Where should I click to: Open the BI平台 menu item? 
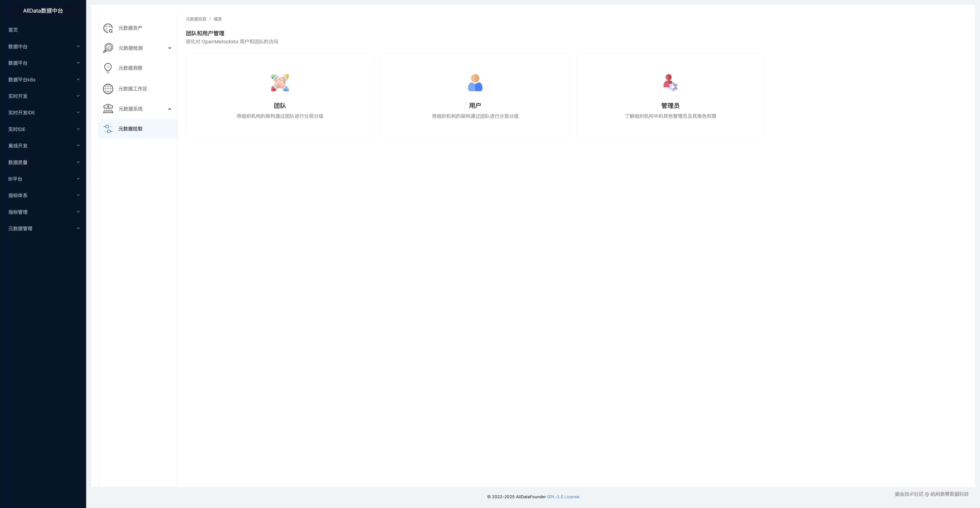16,179
